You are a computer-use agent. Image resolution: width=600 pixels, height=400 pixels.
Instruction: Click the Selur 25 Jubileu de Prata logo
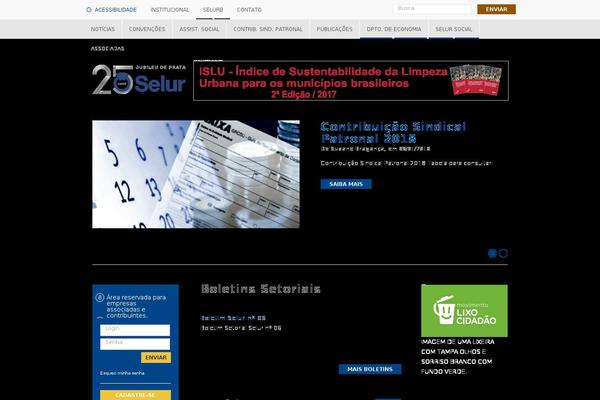click(139, 79)
